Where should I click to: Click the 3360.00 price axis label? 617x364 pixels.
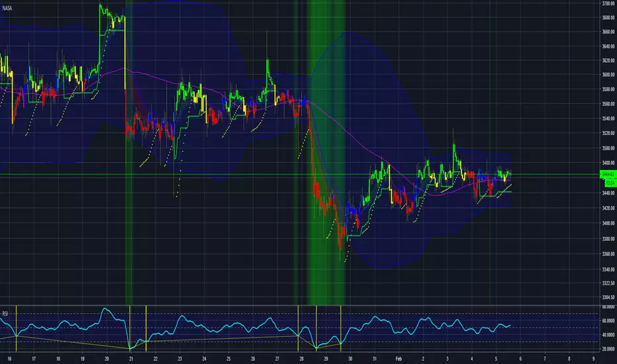pyautogui.click(x=608, y=254)
